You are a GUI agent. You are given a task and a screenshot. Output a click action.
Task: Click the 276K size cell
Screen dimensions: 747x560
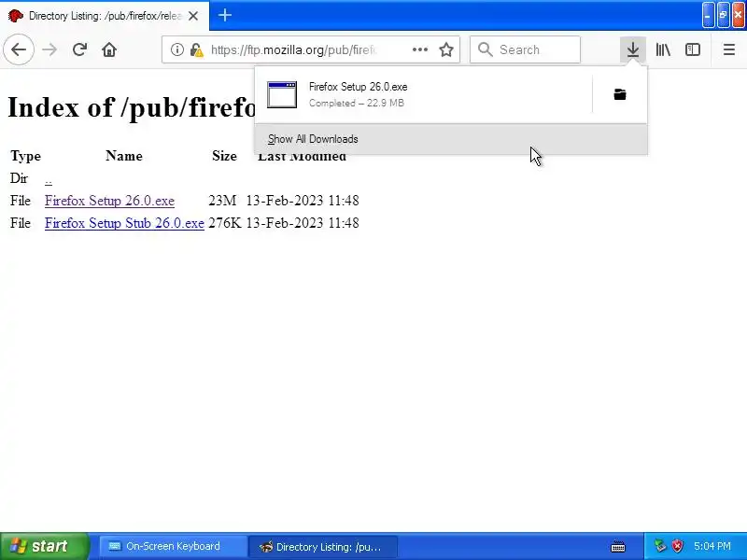(224, 223)
